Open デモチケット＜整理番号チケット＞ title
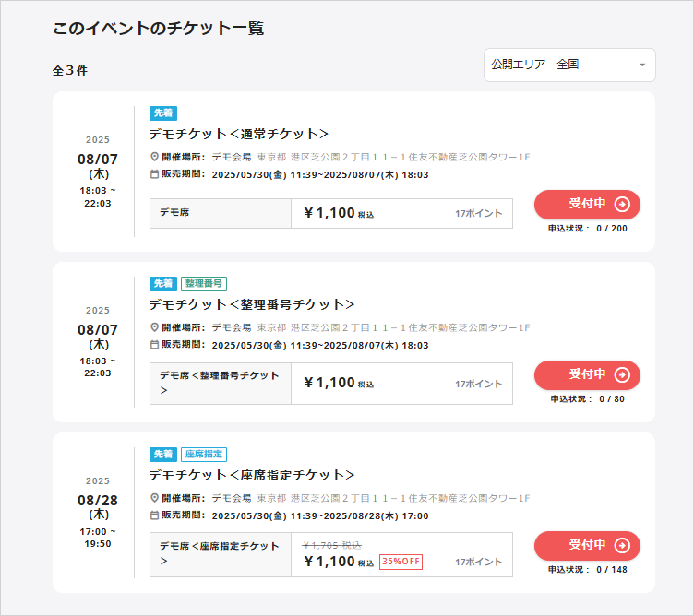694x616 pixels. point(251,304)
